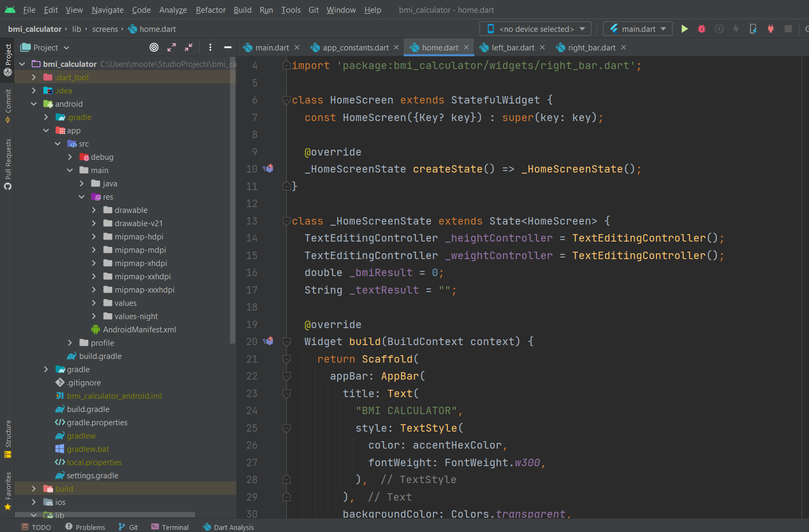The width and height of the screenshot is (809, 532).
Task: Open the Terminal tool window
Action: [x=170, y=527]
